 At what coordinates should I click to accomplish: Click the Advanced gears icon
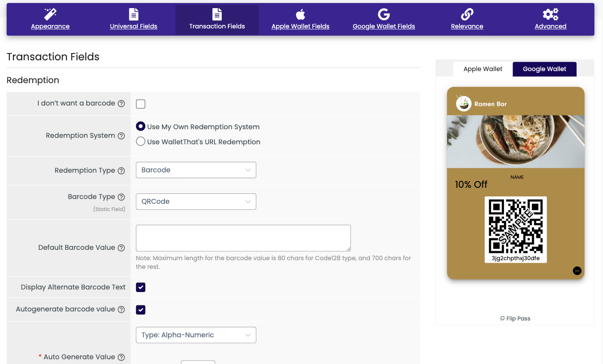(x=550, y=14)
